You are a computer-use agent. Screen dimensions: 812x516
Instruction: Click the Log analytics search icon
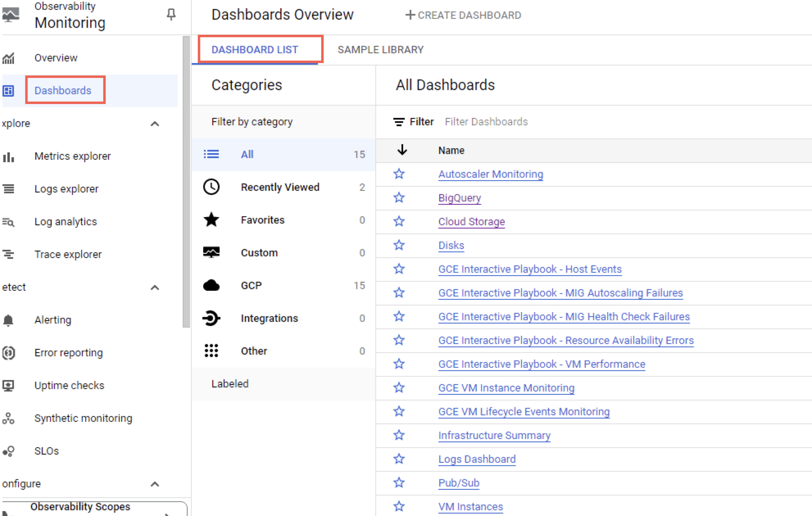(8, 222)
